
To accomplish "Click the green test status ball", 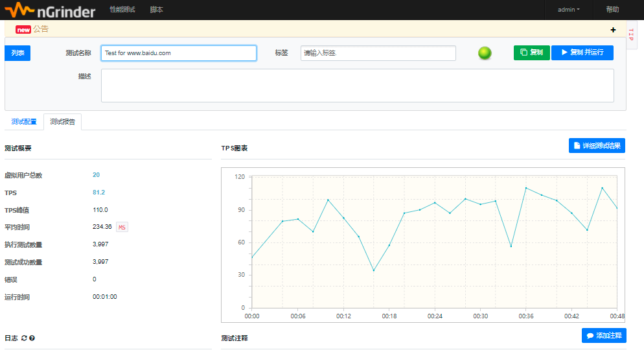I will tap(485, 53).
